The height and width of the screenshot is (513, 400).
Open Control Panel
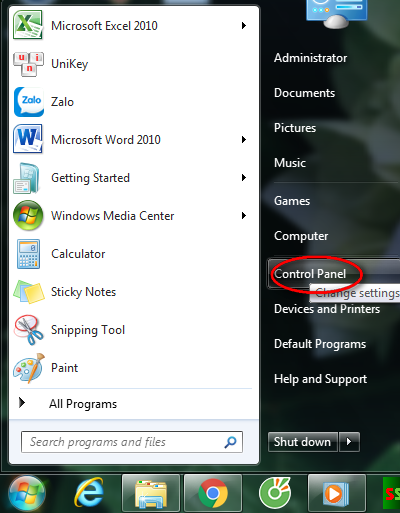[310, 274]
